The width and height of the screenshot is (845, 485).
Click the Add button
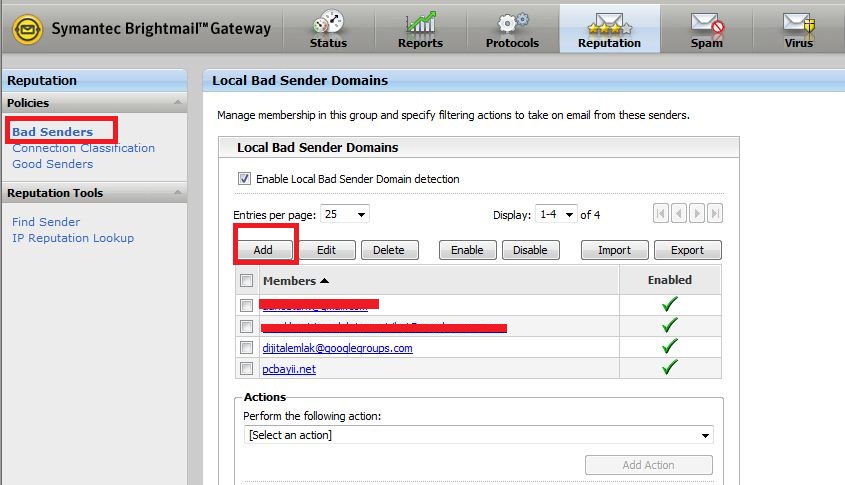coord(263,250)
